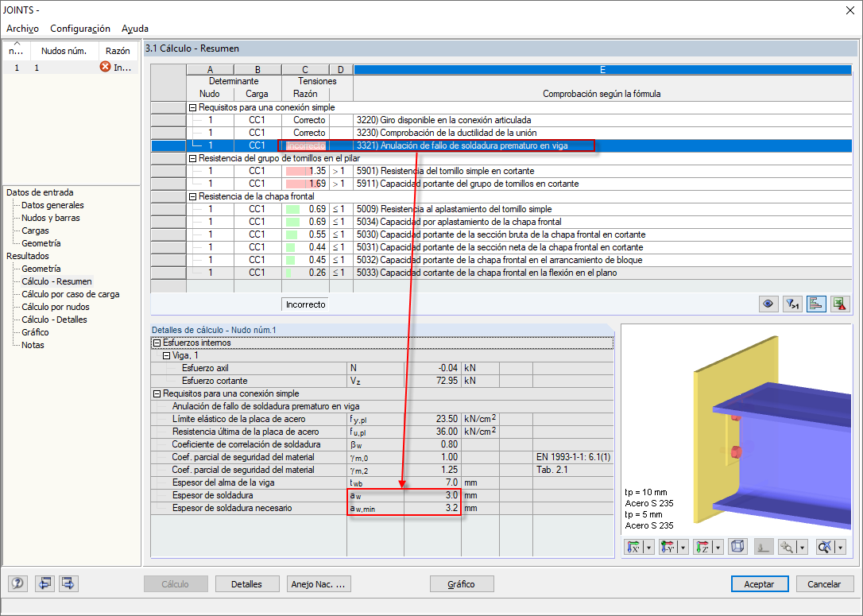Click the greyed dimension lines icon
This screenshot has width=863, height=616.
[x=764, y=547]
